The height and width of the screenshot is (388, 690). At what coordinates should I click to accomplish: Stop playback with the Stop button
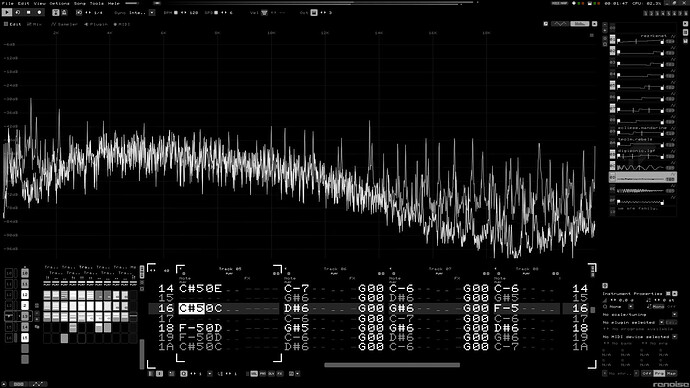(x=29, y=13)
